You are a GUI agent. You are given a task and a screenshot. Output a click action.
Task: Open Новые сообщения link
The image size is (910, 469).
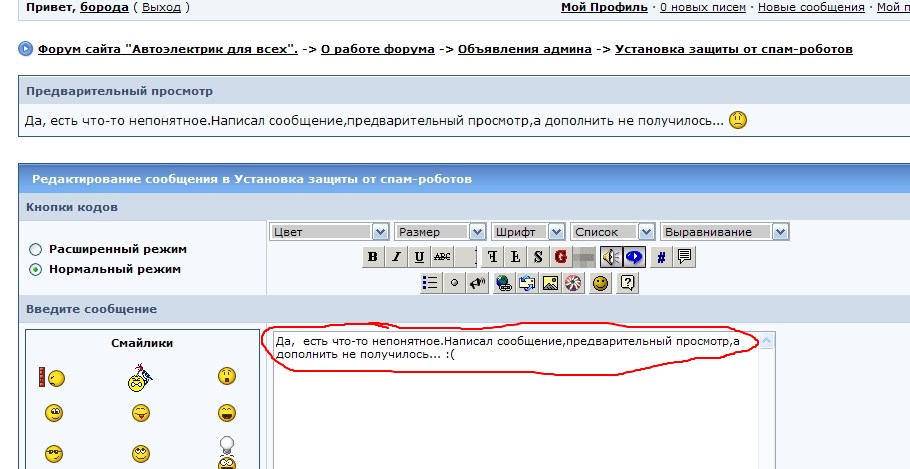(x=811, y=8)
